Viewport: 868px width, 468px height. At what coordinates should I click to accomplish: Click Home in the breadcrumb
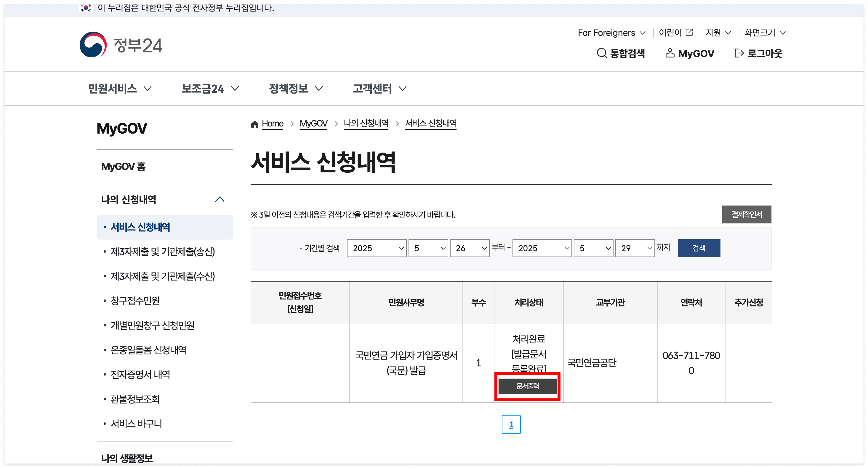click(x=272, y=124)
